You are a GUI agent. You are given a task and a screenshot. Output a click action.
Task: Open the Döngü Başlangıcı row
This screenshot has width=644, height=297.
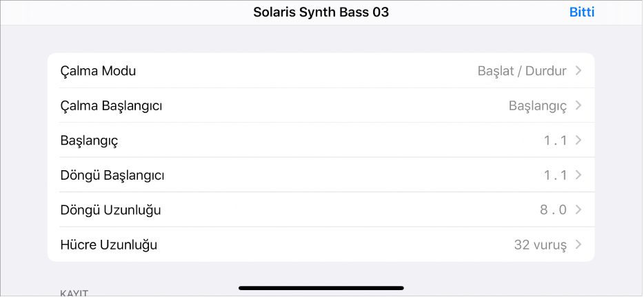tap(112, 175)
